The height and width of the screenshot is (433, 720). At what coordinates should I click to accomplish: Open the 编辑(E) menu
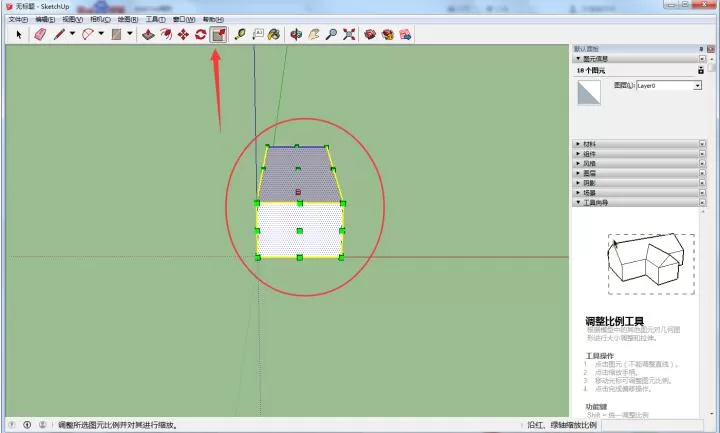coord(45,19)
